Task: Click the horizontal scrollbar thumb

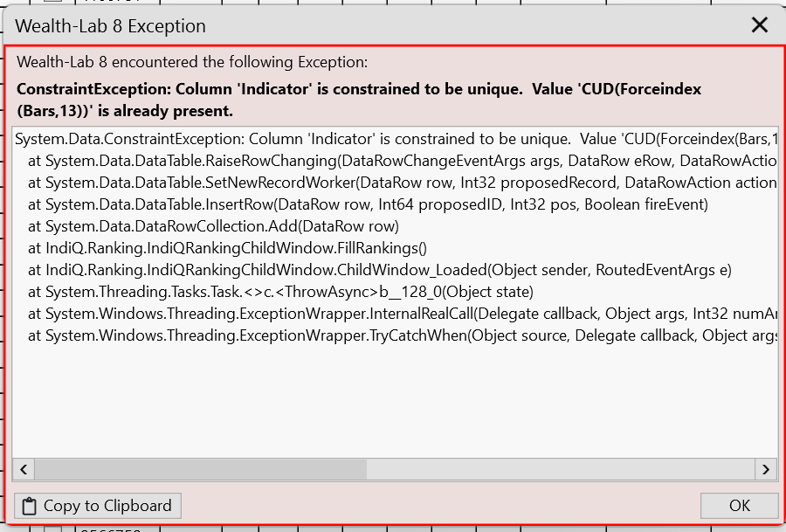Action: click(x=201, y=469)
